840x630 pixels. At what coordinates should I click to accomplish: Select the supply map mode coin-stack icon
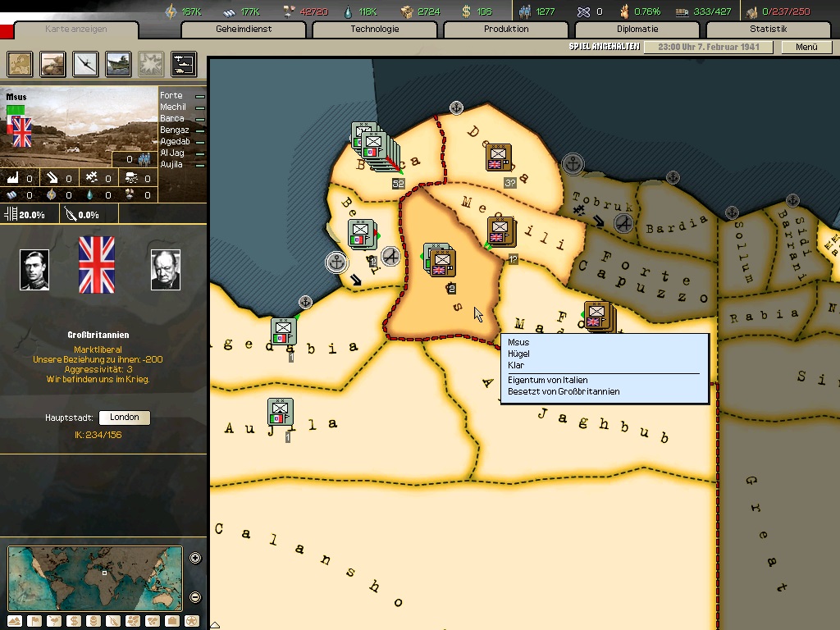point(94,621)
